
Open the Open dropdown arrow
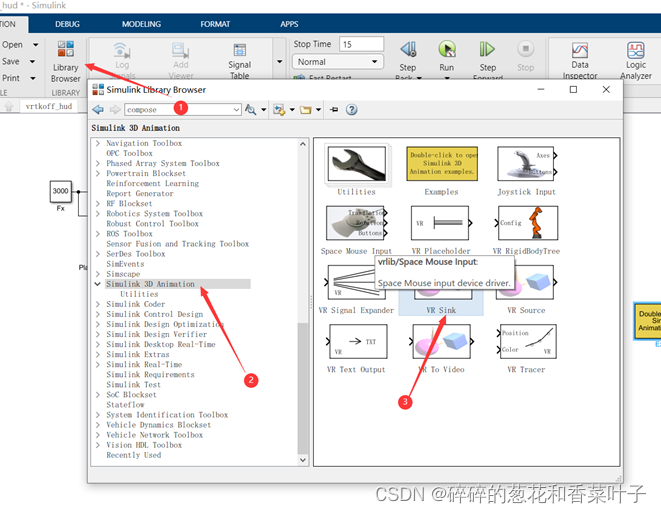click(x=35, y=45)
